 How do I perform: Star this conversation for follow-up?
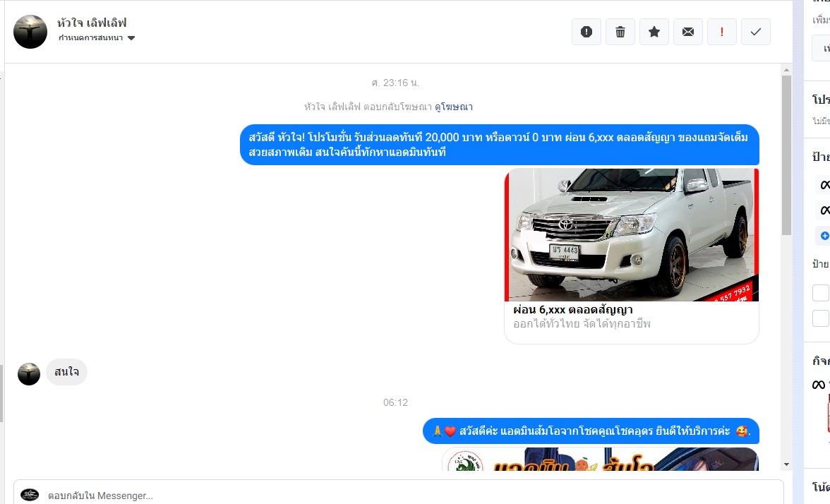click(x=654, y=32)
